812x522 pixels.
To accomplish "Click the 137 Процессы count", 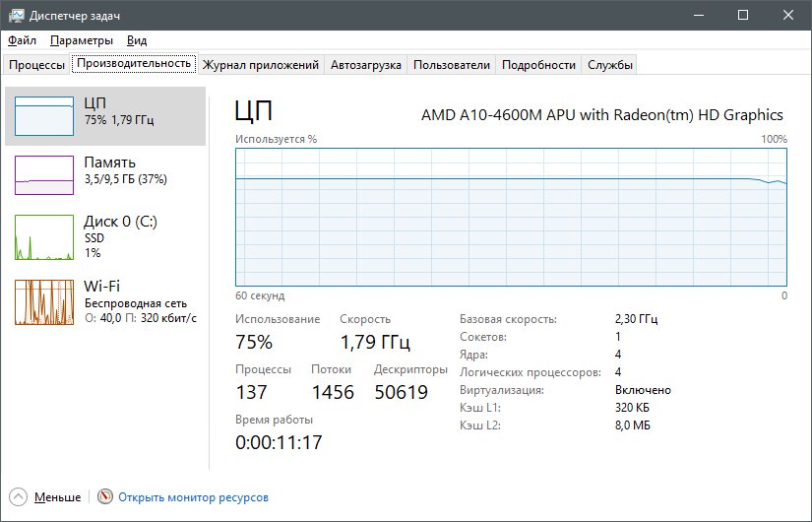I will tap(251, 392).
